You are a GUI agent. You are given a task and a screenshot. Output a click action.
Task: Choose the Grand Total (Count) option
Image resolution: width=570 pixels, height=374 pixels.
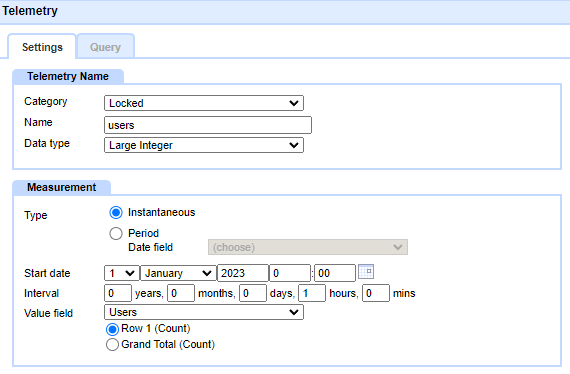click(112, 345)
